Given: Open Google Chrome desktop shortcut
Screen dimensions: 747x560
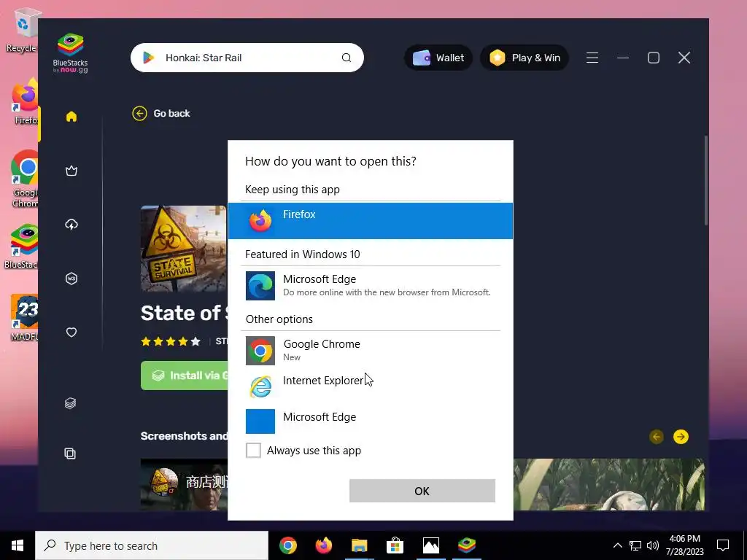Looking at the screenshot, I should click(25, 179).
